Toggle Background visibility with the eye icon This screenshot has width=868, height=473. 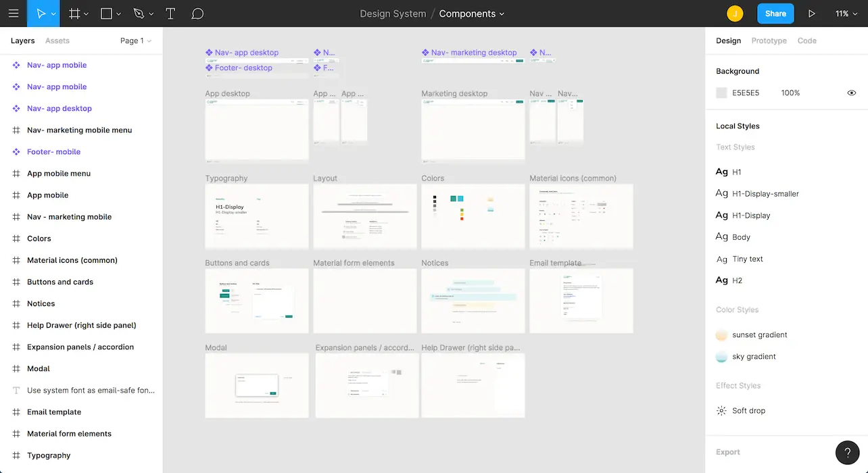point(851,93)
